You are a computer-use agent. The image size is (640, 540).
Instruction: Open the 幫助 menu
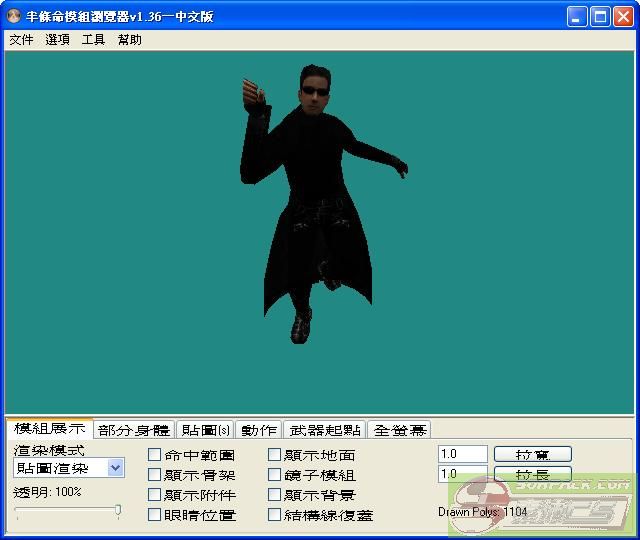[x=130, y=40]
